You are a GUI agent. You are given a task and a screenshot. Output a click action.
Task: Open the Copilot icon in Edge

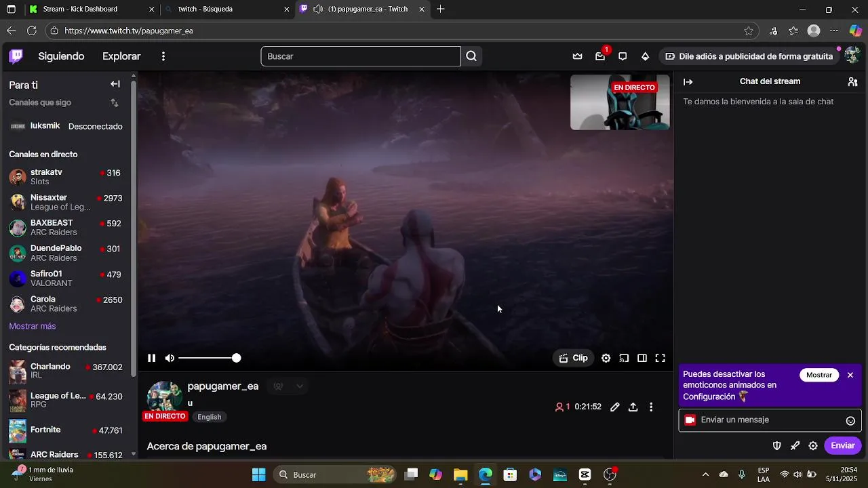[856, 30]
